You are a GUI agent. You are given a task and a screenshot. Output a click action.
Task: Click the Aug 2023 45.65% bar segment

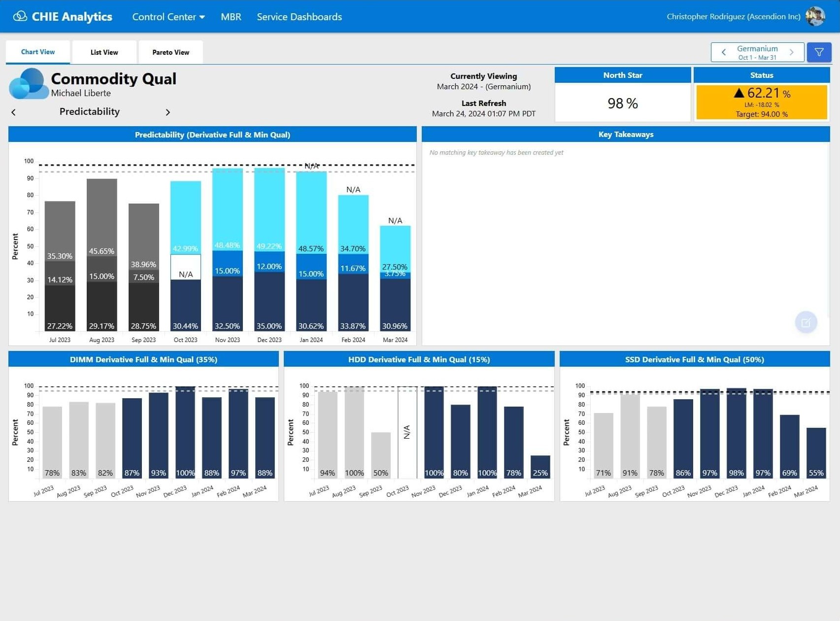[102, 217]
